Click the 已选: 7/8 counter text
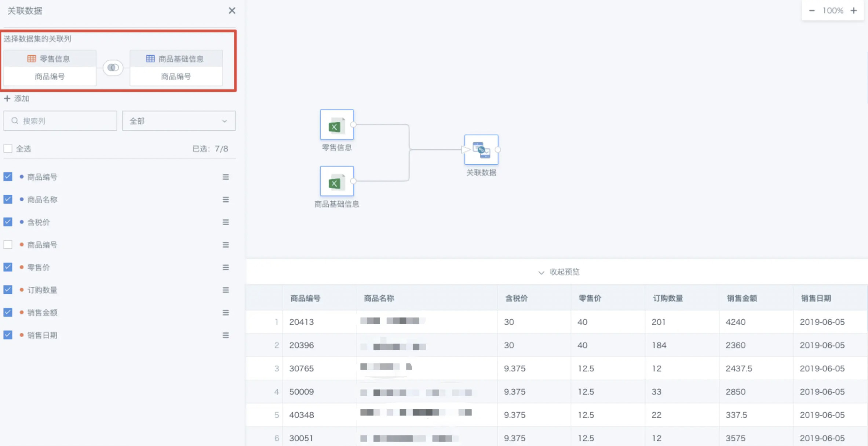The image size is (868, 446). click(x=210, y=149)
